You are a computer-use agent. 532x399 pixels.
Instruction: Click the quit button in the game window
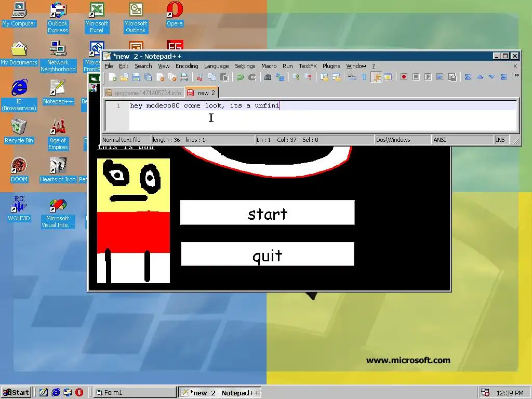coord(268,254)
